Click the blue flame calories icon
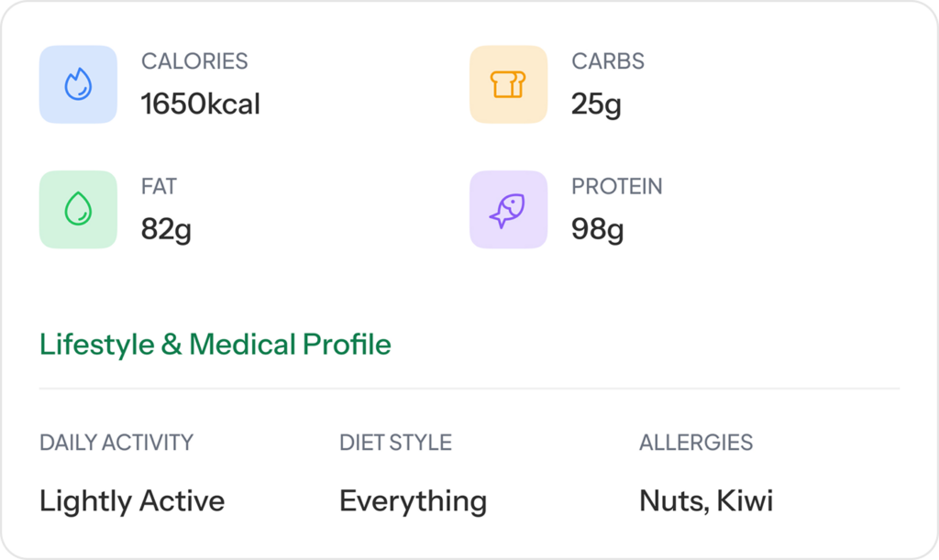The image size is (939, 560). pos(78,84)
